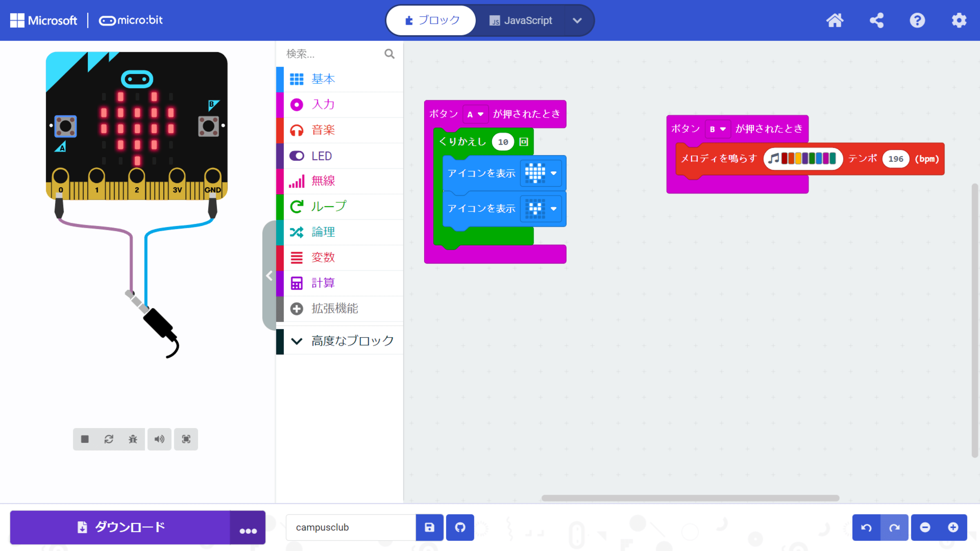This screenshot has width=980, height=551.
Task: Launch the simulator in fullscreen
Action: point(186,439)
